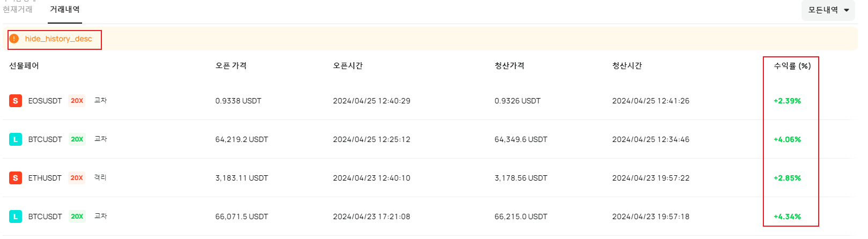Open the EOSUSDT pair name
The width and height of the screenshot is (868, 239).
pos(45,101)
